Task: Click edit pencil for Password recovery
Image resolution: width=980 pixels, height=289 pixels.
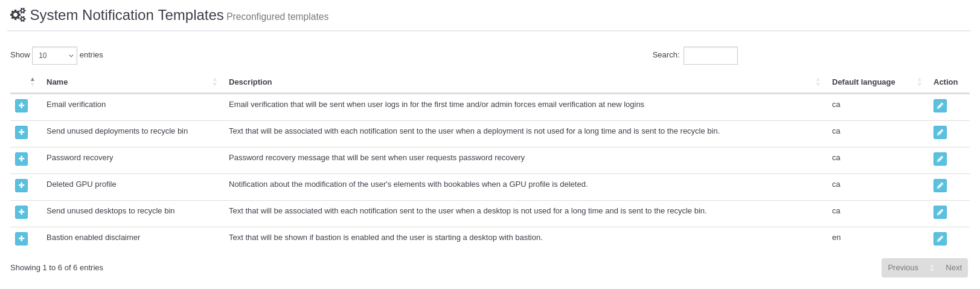Action: [940, 159]
